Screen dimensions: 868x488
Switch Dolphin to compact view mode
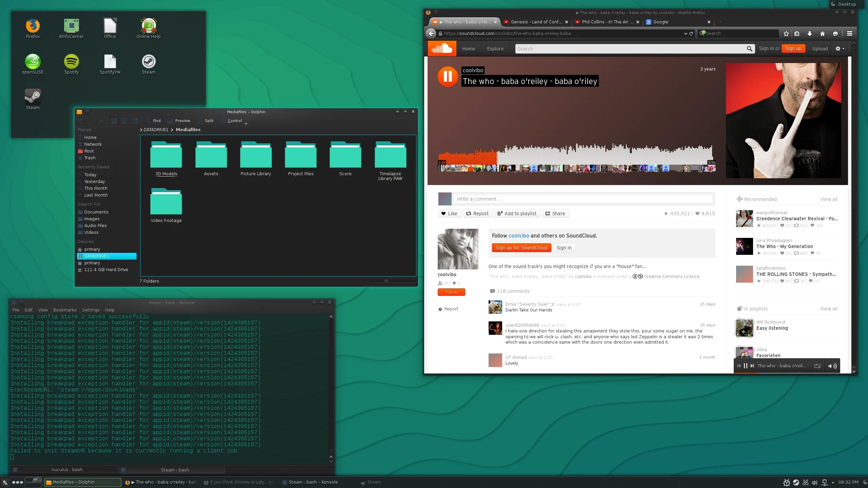125,121
